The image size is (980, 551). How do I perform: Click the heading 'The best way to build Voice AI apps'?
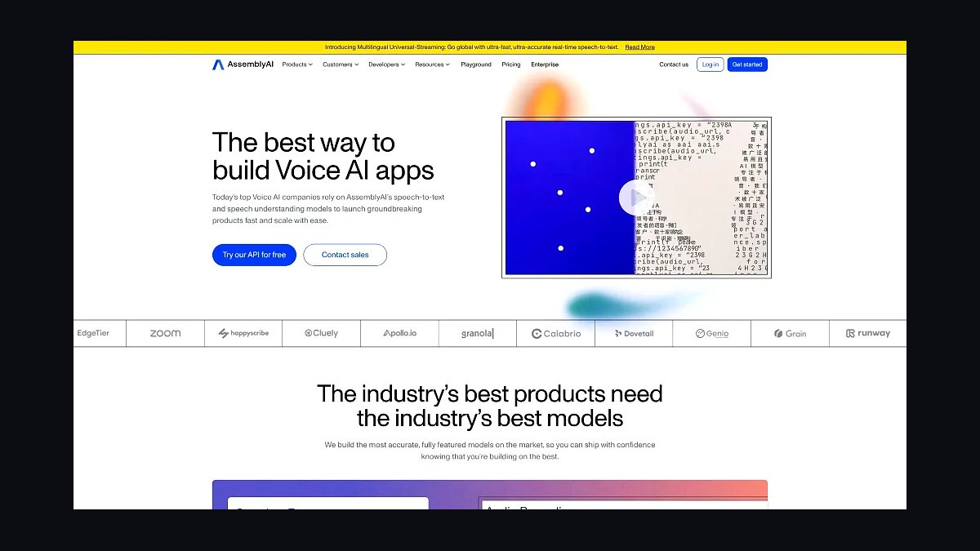coord(323,156)
